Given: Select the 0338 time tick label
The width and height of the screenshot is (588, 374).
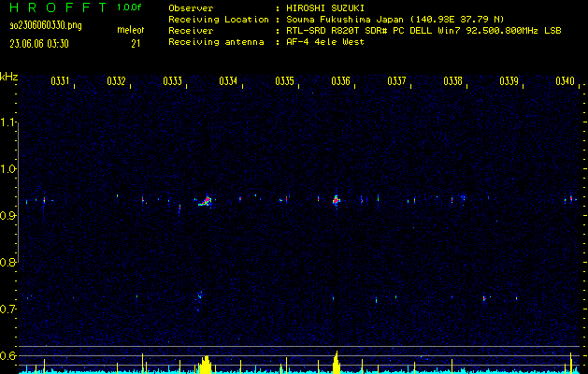Looking at the screenshot, I should [x=453, y=82].
